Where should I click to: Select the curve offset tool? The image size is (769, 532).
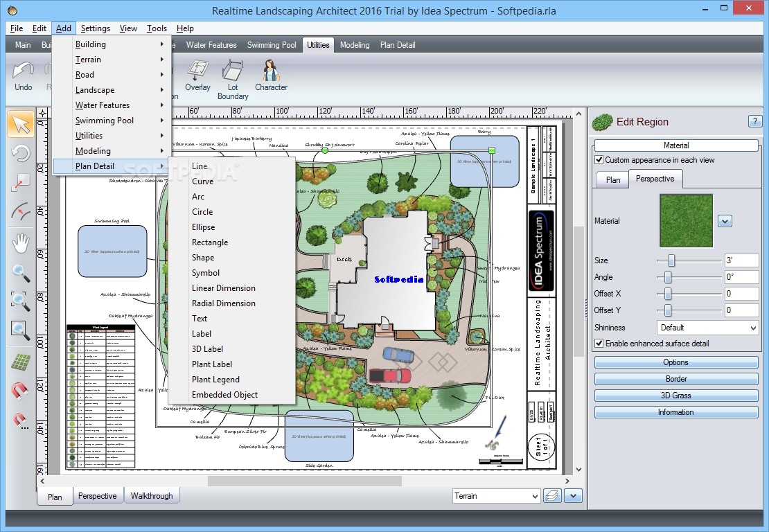tap(21, 211)
